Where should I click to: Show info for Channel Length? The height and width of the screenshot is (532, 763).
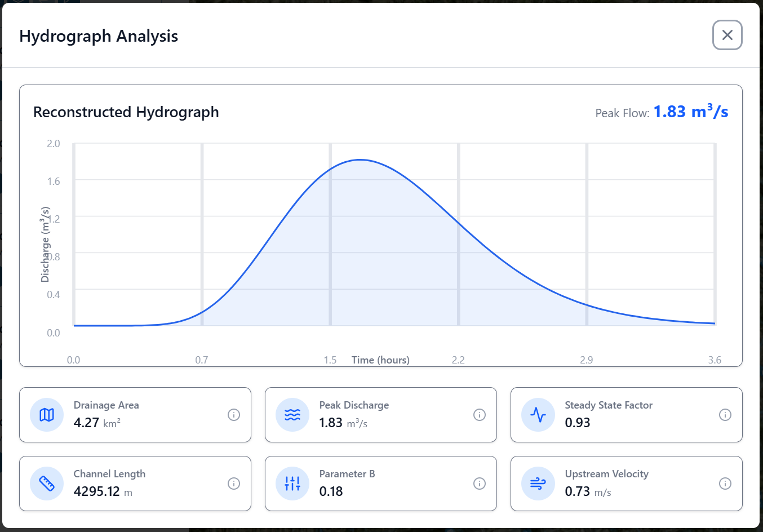[234, 484]
